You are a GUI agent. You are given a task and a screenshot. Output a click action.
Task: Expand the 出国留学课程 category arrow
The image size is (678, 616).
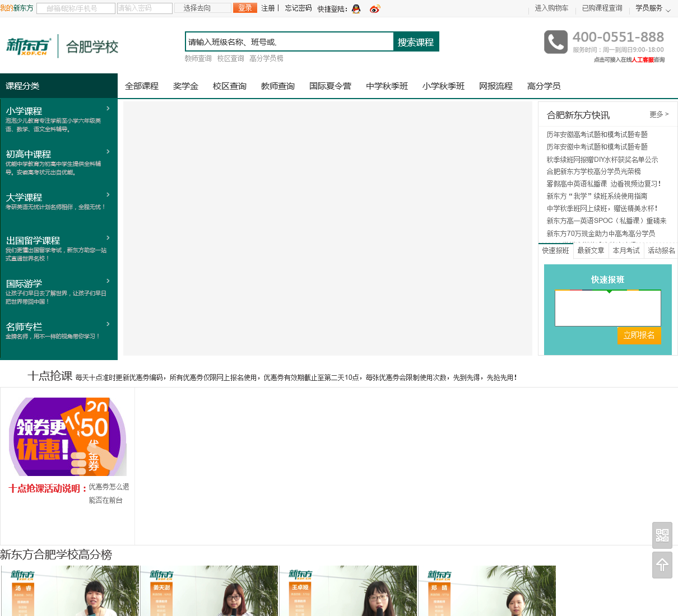[108, 238]
